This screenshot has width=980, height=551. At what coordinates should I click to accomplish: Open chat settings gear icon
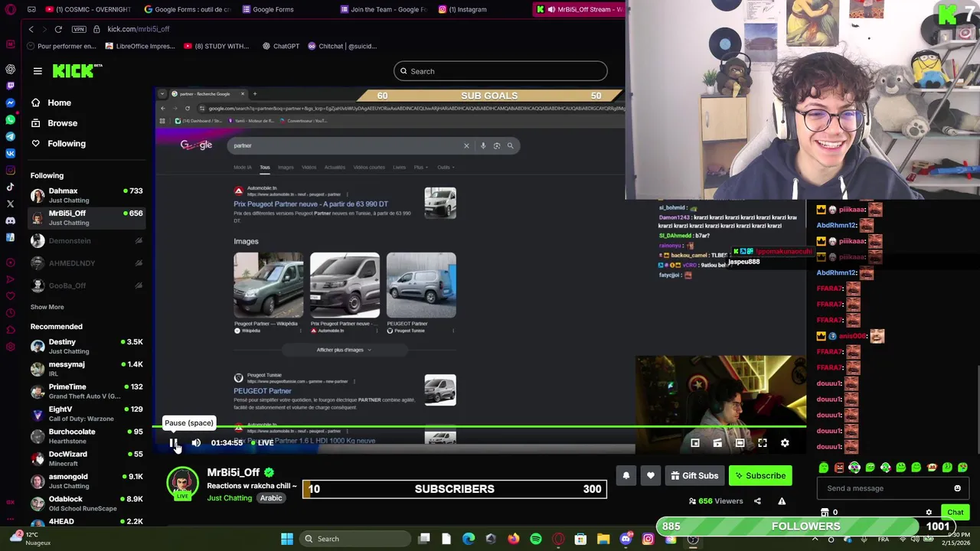(x=929, y=513)
